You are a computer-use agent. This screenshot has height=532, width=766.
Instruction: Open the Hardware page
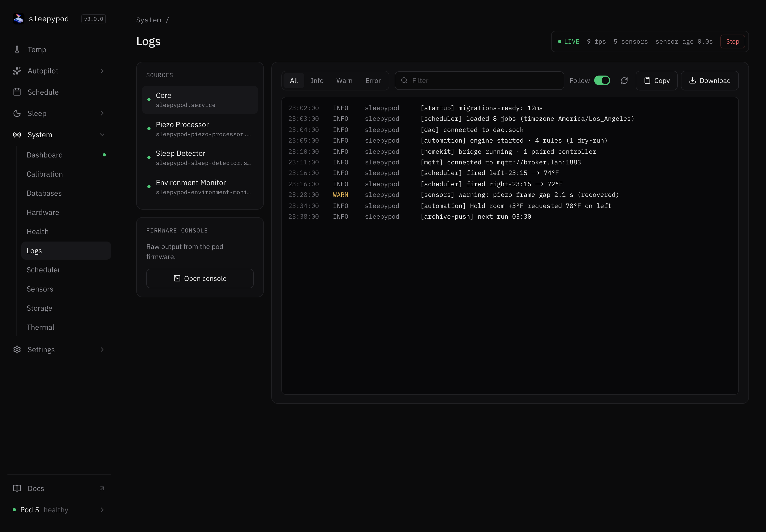click(66, 212)
